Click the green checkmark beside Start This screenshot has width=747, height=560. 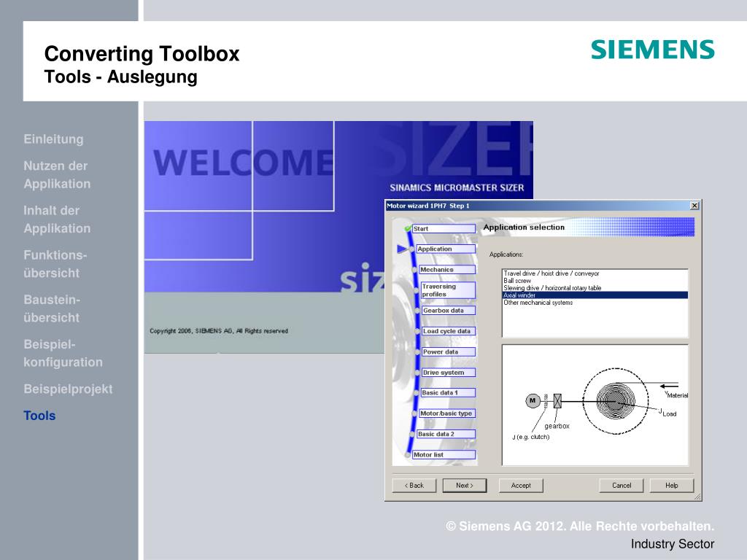408,228
